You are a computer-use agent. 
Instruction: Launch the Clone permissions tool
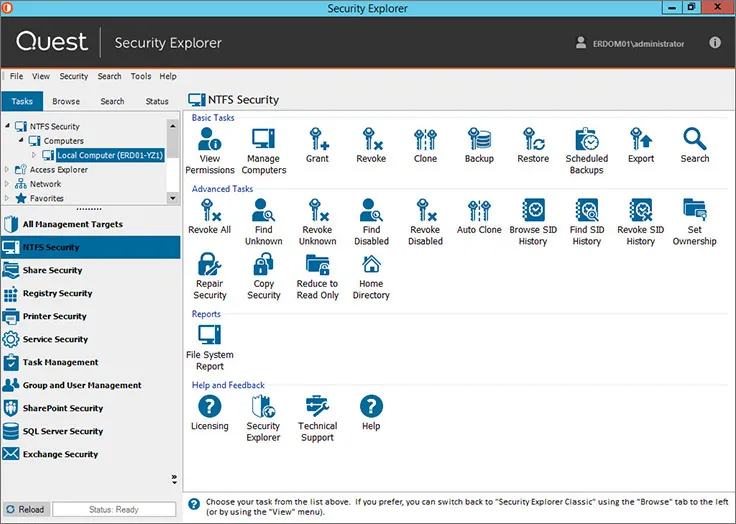[x=425, y=146]
